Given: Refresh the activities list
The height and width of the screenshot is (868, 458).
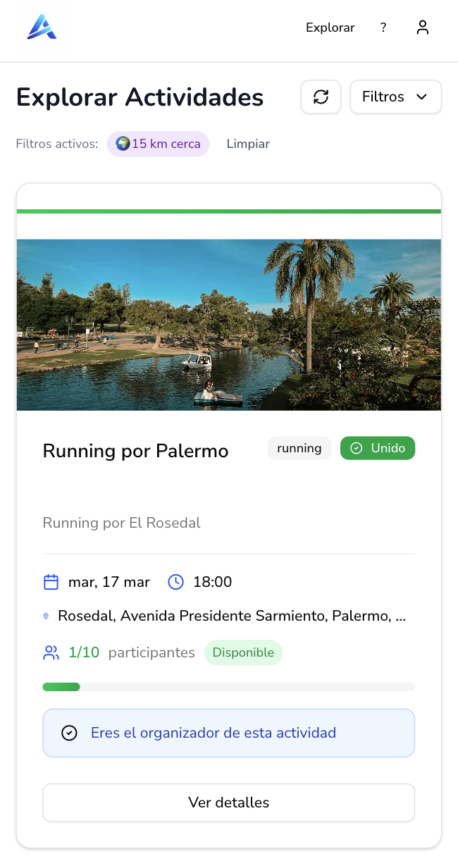Looking at the screenshot, I should (321, 97).
